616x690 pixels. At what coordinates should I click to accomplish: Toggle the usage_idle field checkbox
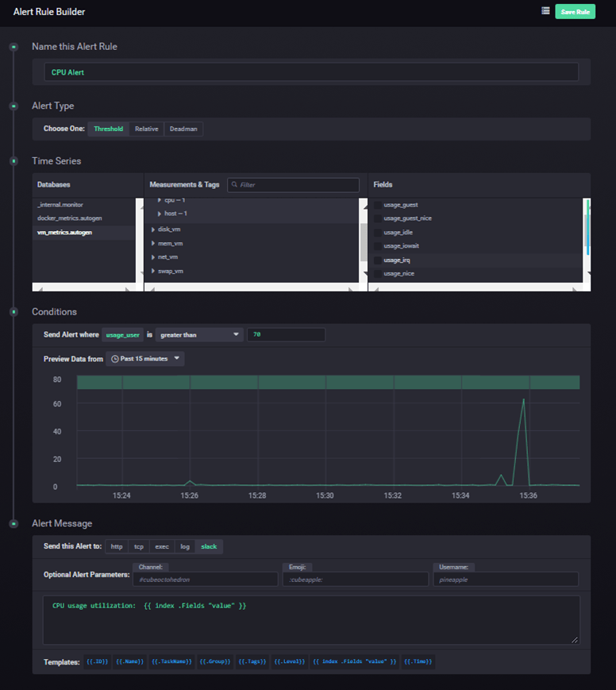pyautogui.click(x=378, y=233)
